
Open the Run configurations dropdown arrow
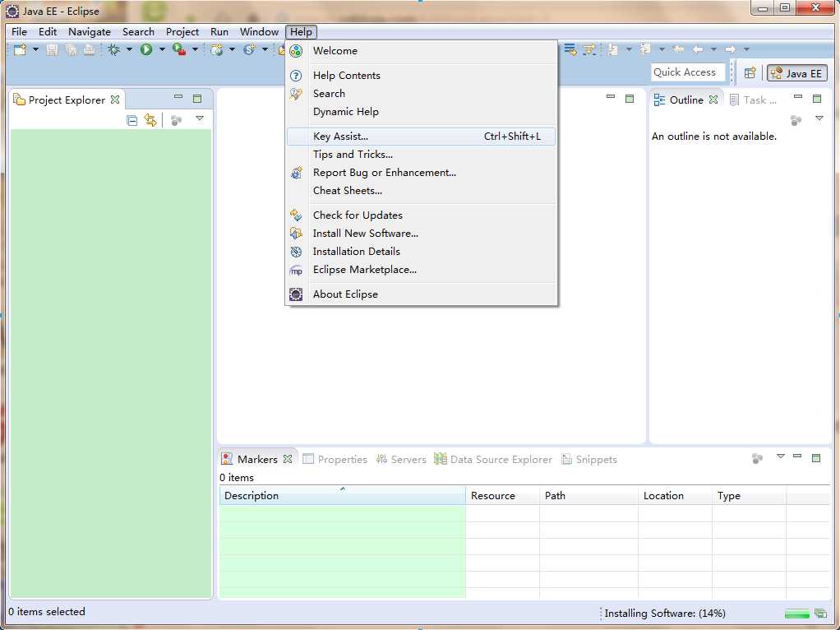click(162, 49)
